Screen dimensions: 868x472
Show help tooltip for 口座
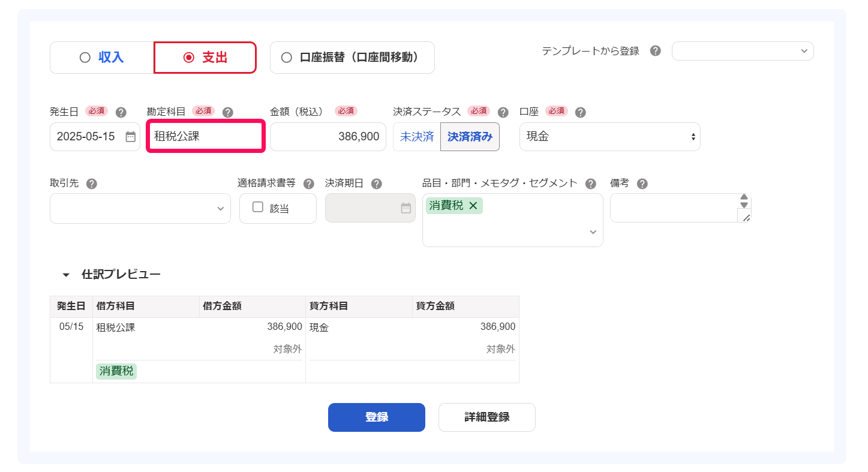click(580, 112)
